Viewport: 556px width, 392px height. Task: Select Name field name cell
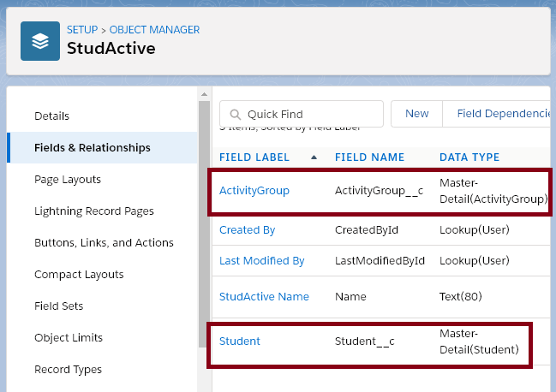[350, 296]
